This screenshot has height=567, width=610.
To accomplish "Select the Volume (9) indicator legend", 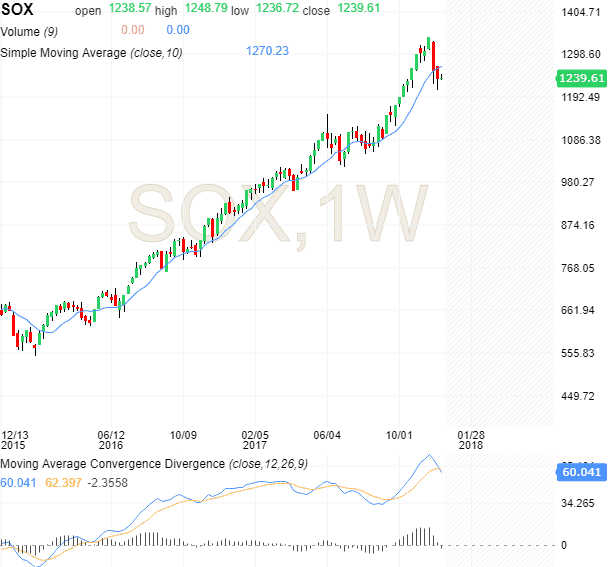I will coord(29,32).
